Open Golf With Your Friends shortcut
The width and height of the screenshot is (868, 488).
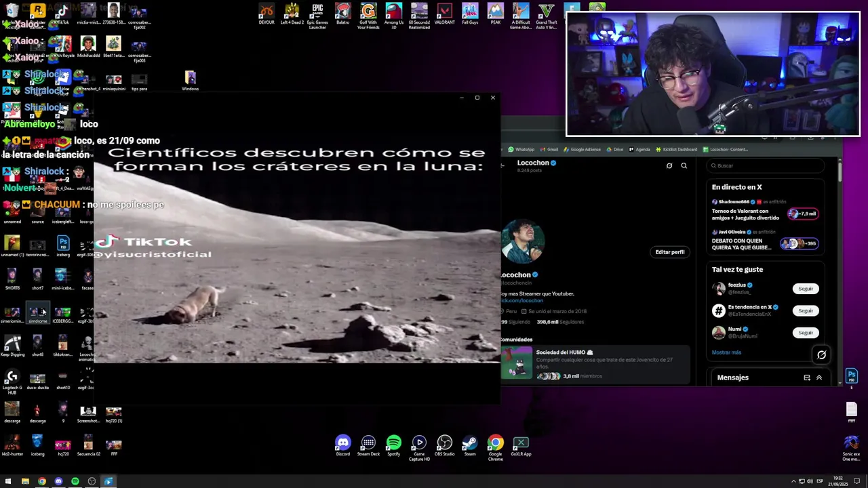(368, 16)
